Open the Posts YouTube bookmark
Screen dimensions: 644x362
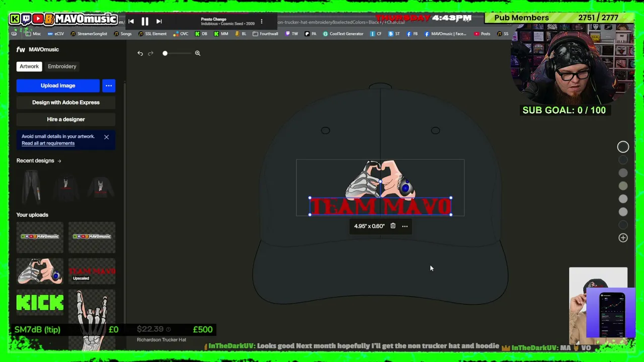coord(482,34)
